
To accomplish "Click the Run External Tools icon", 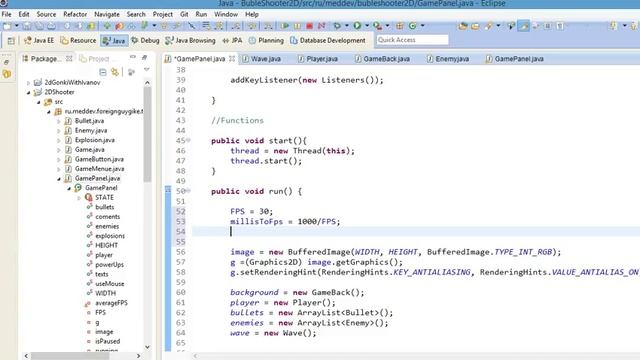I will coord(378,26).
